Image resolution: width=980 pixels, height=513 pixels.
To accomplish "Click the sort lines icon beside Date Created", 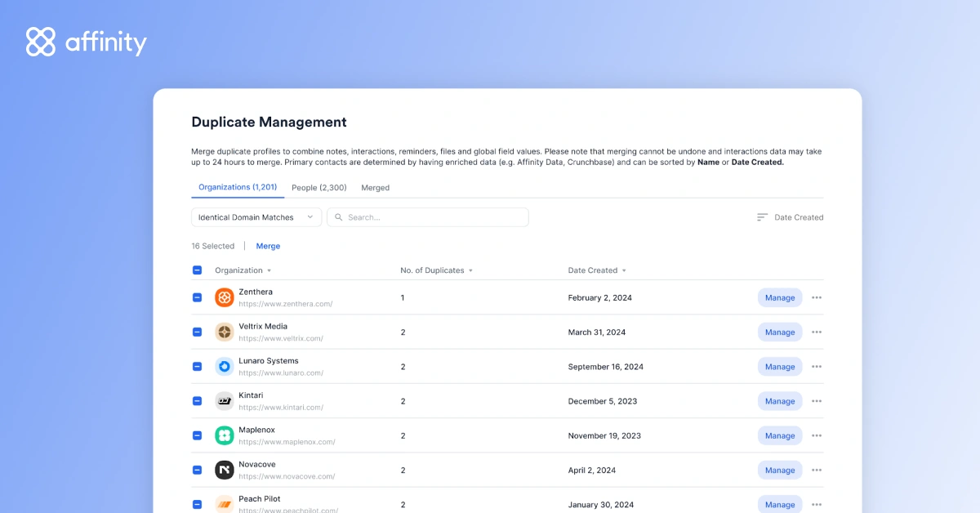I will 762,217.
